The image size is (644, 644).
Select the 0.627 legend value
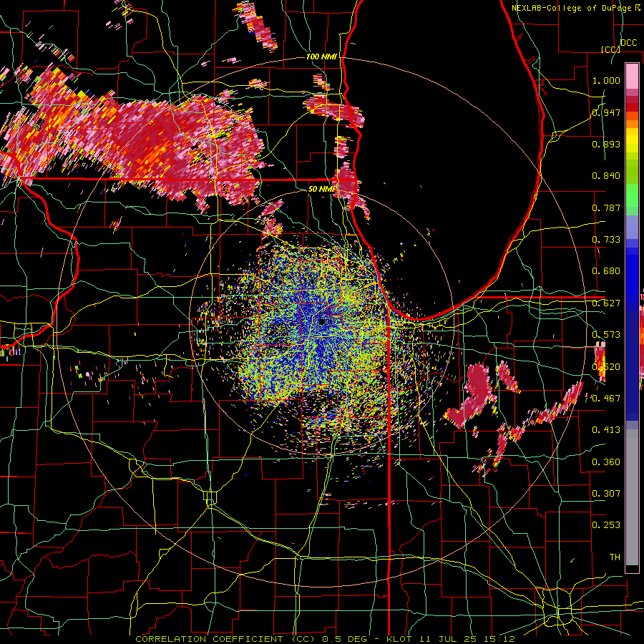[606, 303]
